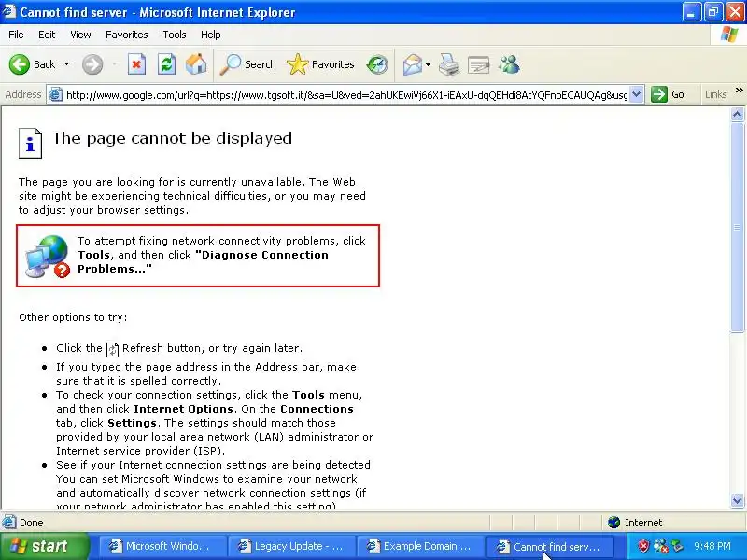Viewport: 747px width, 560px height.
Task: Click the IE icon in the title bar
Action: pyautogui.click(x=9, y=11)
